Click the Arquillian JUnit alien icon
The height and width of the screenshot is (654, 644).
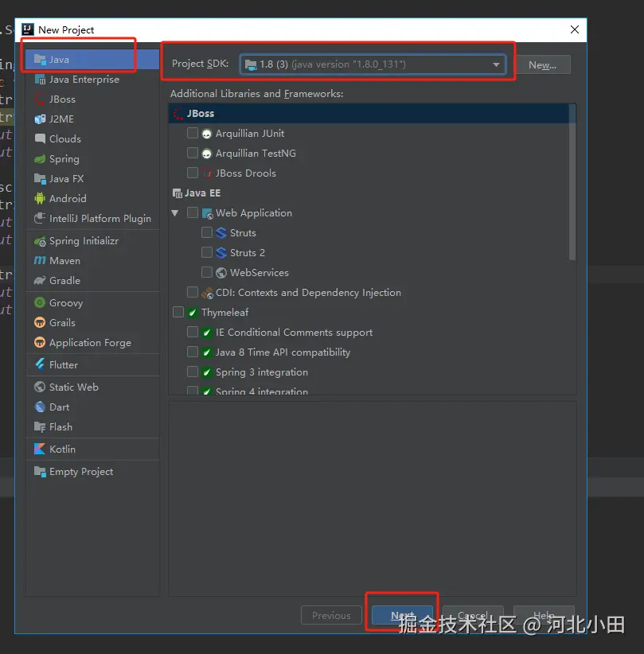[x=207, y=134]
